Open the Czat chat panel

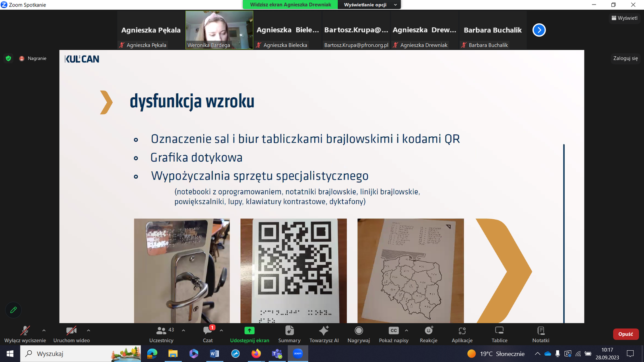208,334
